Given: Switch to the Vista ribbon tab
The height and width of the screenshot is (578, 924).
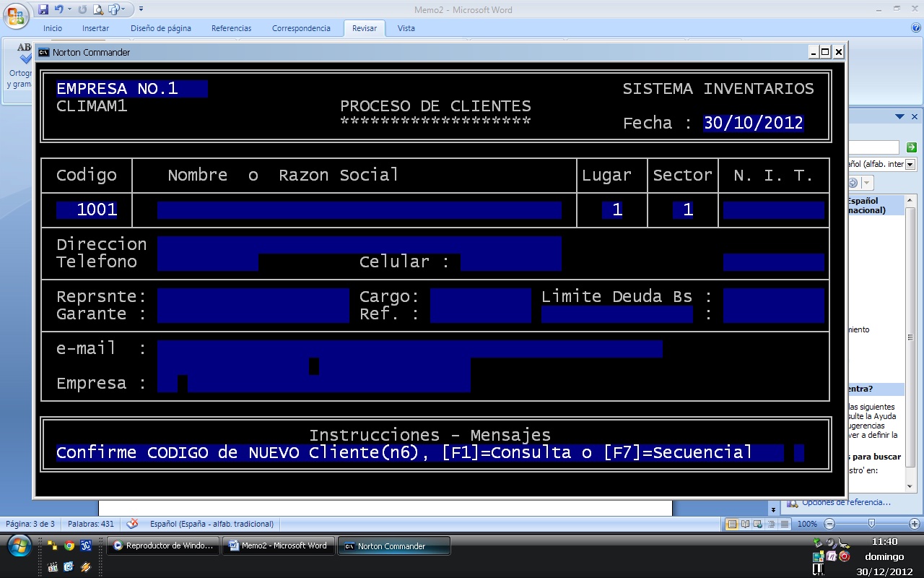Looking at the screenshot, I should [x=406, y=28].
